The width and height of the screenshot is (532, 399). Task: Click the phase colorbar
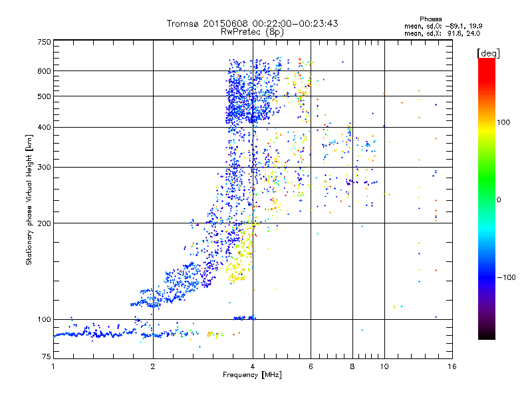click(x=487, y=199)
